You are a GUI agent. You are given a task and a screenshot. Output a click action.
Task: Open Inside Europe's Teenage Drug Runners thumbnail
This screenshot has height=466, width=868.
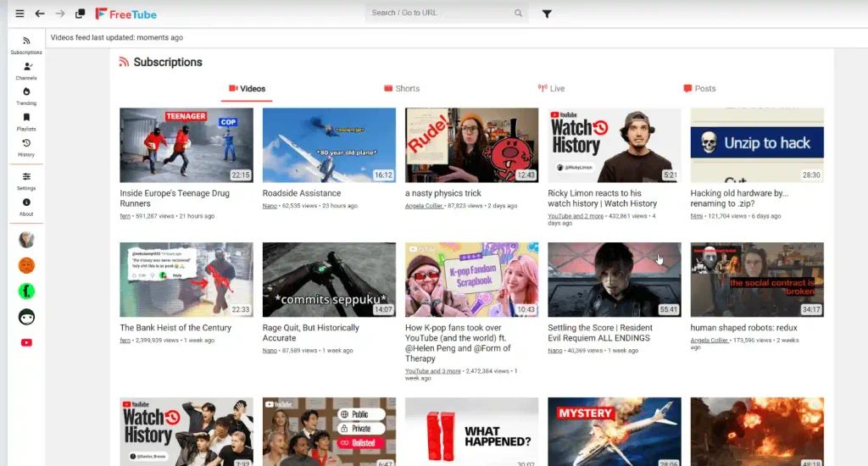186,145
